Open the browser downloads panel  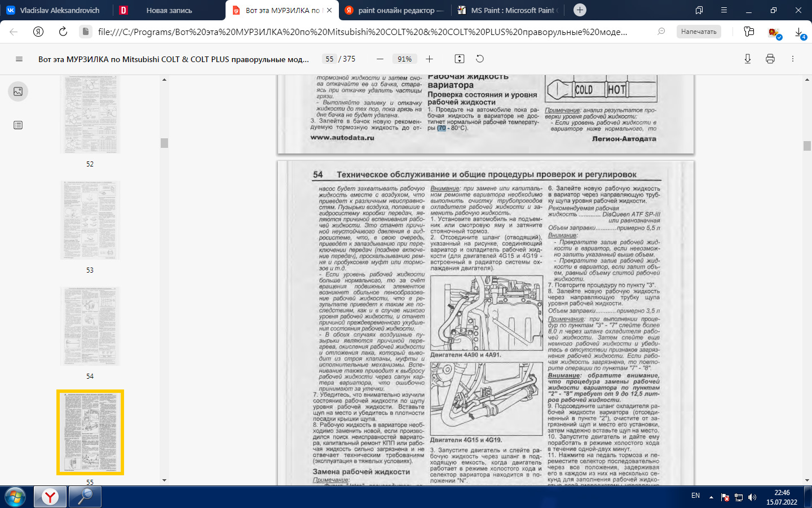point(800,33)
